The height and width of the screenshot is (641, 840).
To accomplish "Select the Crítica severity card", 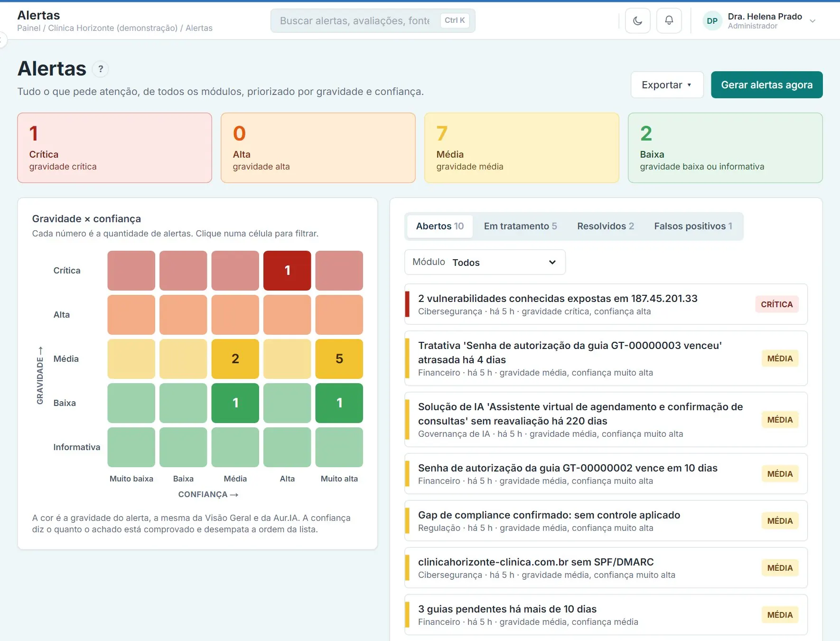I will 114,148.
